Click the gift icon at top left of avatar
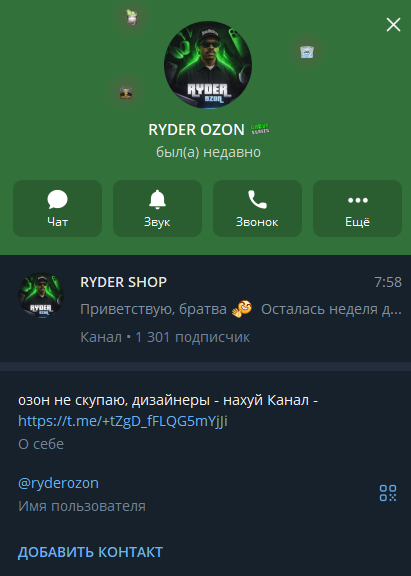 [x=131, y=17]
